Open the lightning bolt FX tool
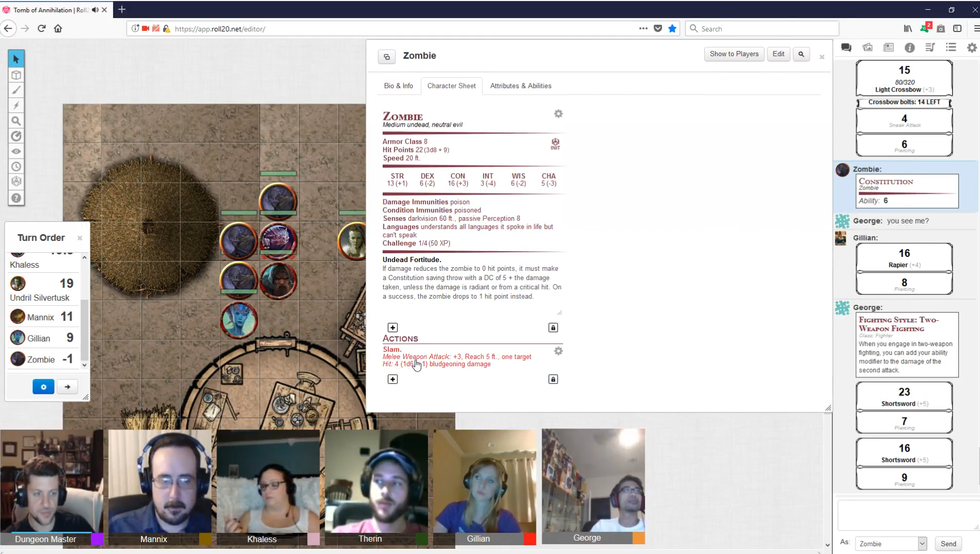This screenshot has height=554, width=980. (x=16, y=106)
